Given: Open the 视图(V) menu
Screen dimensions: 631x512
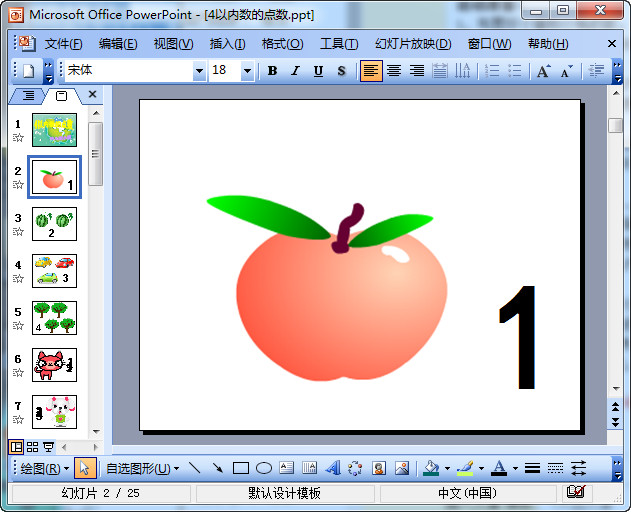Looking at the screenshot, I should pyautogui.click(x=173, y=43).
